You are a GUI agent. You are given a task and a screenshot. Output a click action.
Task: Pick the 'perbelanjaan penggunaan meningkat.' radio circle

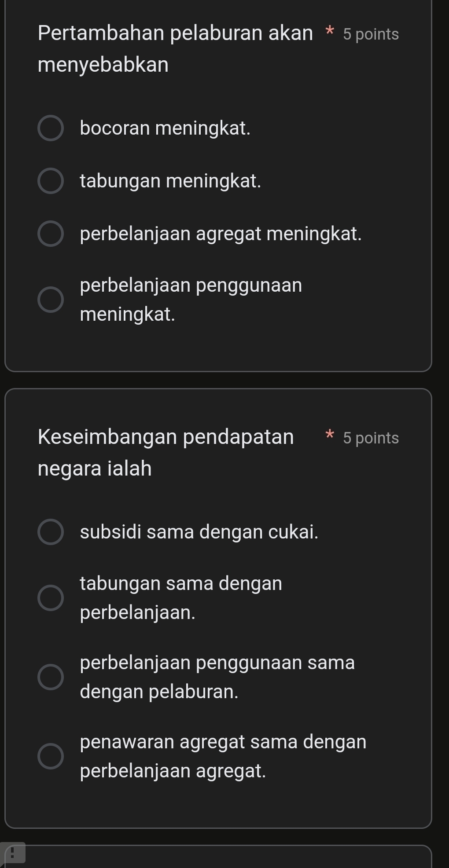point(51,300)
